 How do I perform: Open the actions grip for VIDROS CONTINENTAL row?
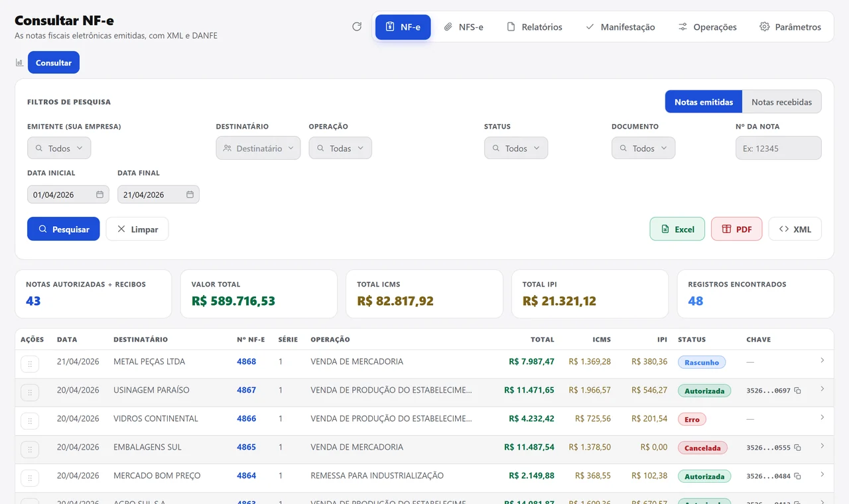30,421
